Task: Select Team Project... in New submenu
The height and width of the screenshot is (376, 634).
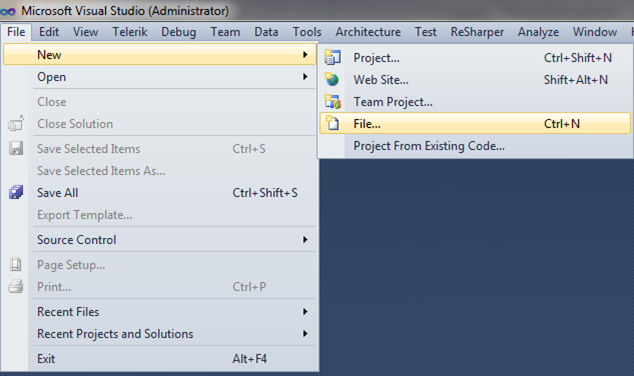Action: click(475, 101)
